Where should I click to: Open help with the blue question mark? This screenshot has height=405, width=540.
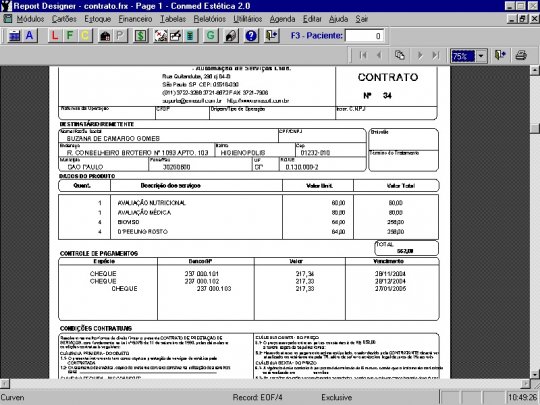[x=251, y=35]
